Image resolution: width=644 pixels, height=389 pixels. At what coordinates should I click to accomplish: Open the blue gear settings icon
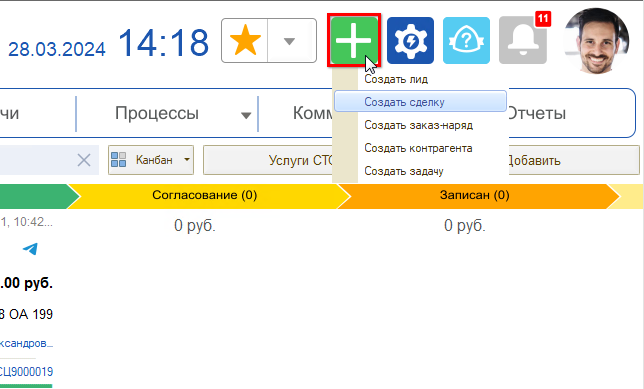410,40
